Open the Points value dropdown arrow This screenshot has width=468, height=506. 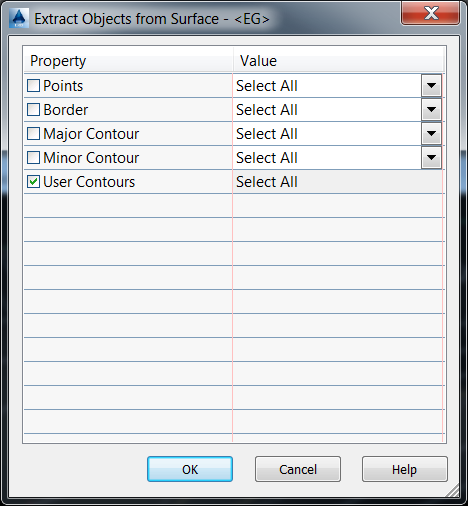coord(431,86)
